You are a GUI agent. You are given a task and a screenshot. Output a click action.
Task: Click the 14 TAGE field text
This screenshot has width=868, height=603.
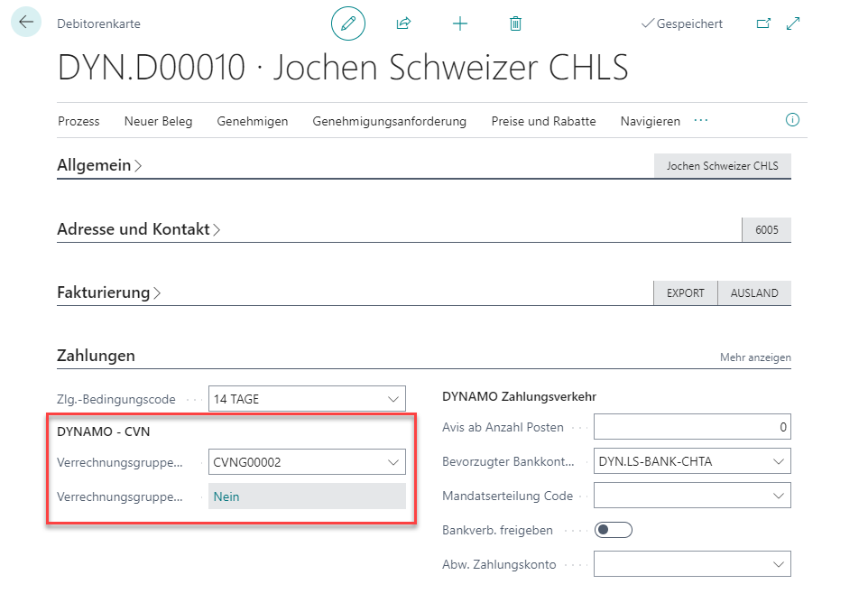[236, 399]
